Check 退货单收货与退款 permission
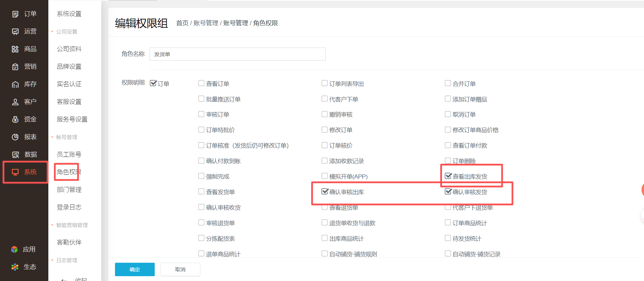The width and height of the screenshot is (644, 281). 325,222
